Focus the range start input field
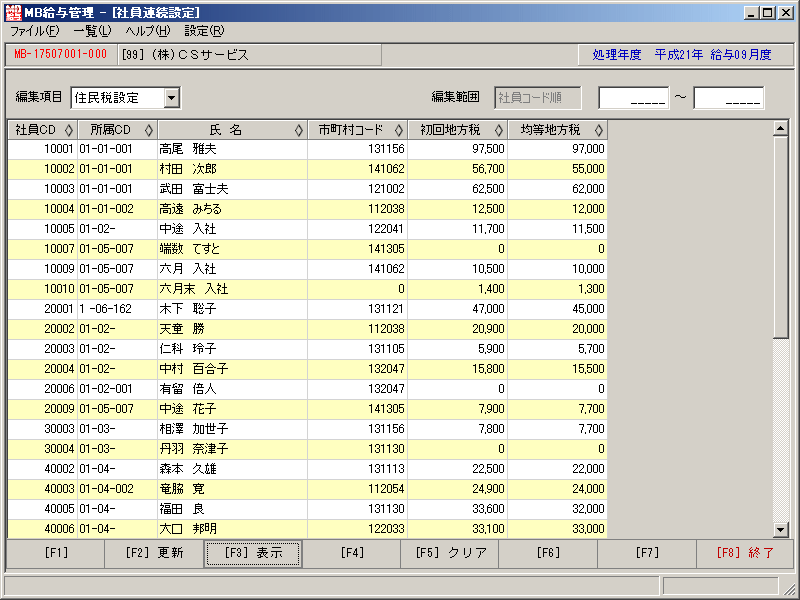The height and width of the screenshot is (600, 800). 634,97
